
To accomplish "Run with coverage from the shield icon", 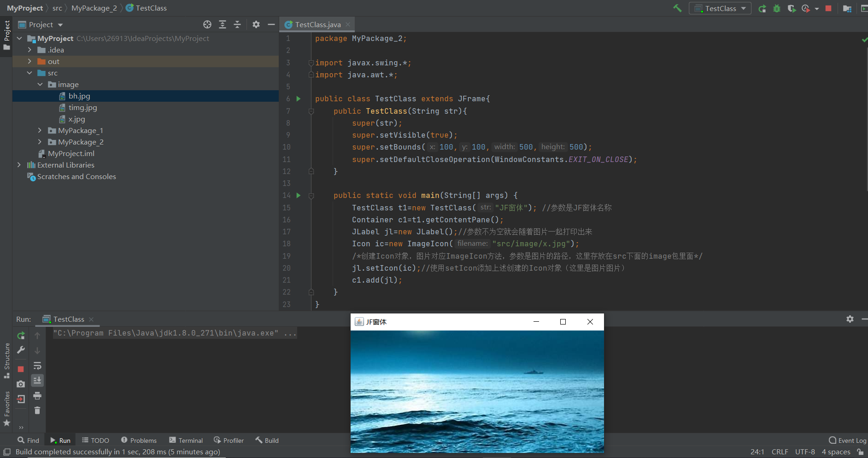I will coord(792,8).
